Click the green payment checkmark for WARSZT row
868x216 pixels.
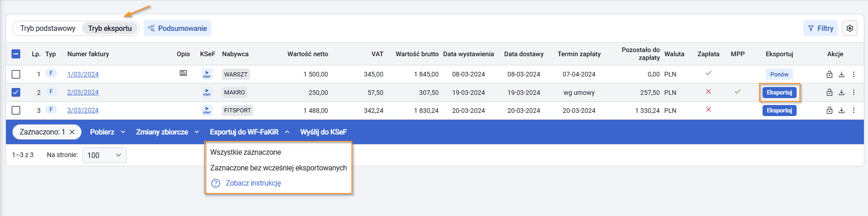point(708,73)
